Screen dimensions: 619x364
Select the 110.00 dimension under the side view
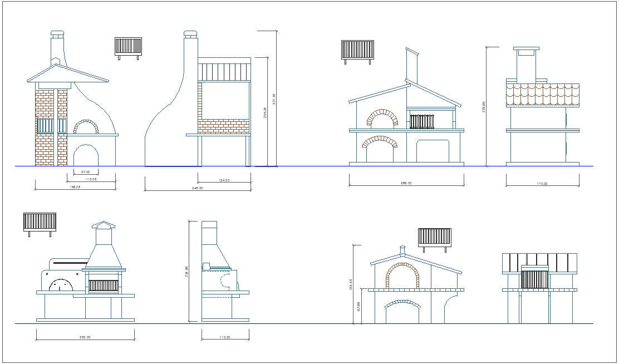[225, 337]
